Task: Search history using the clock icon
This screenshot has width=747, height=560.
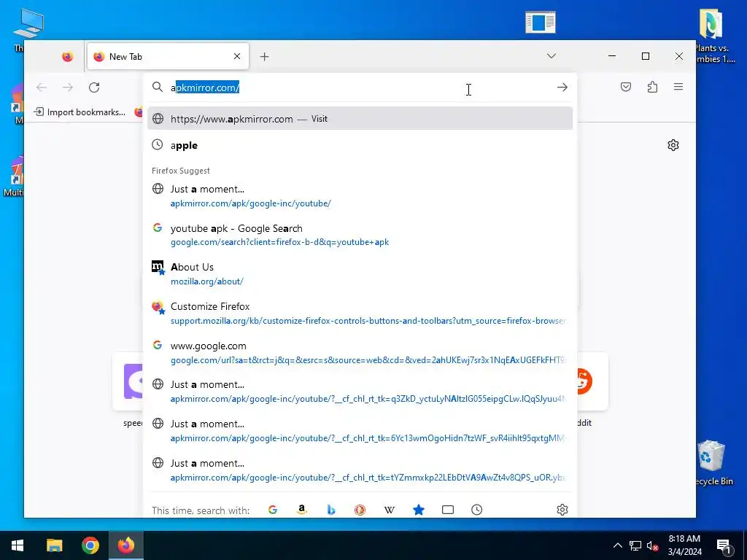Action: tap(477, 510)
